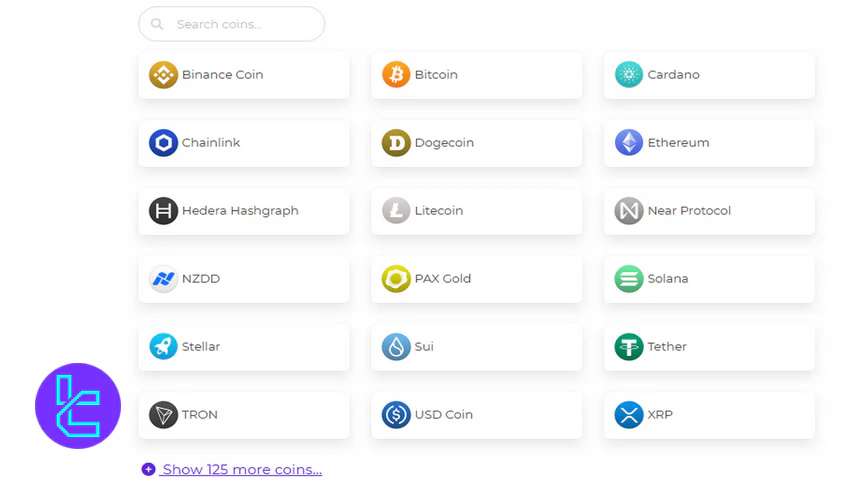This screenshot has width=860, height=484.
Task: Click the grey Litecoin logo icon
Action: (x=396, y=211)
